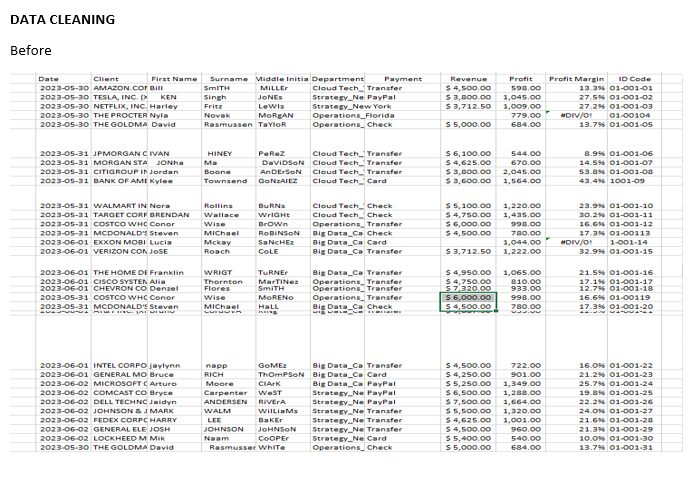Click the 'JPMORGAN C' client cell
Screen dimensions: 692x492
pyautogui.click(x=120, y=154)
